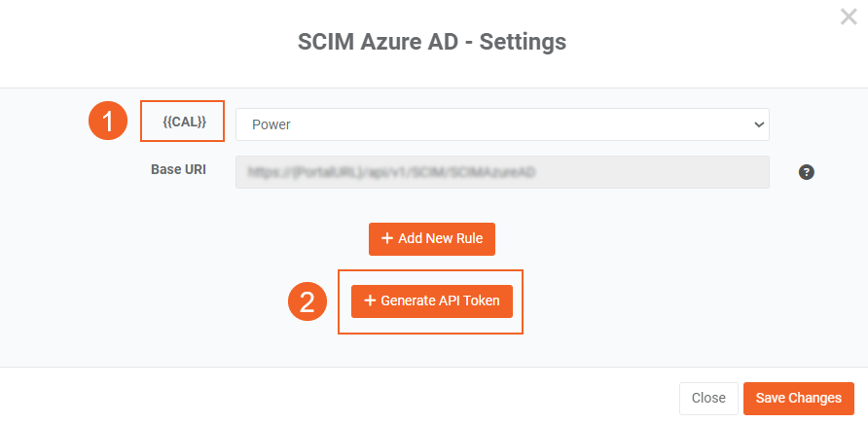Click the plus icon on Generate API Token

370,301
